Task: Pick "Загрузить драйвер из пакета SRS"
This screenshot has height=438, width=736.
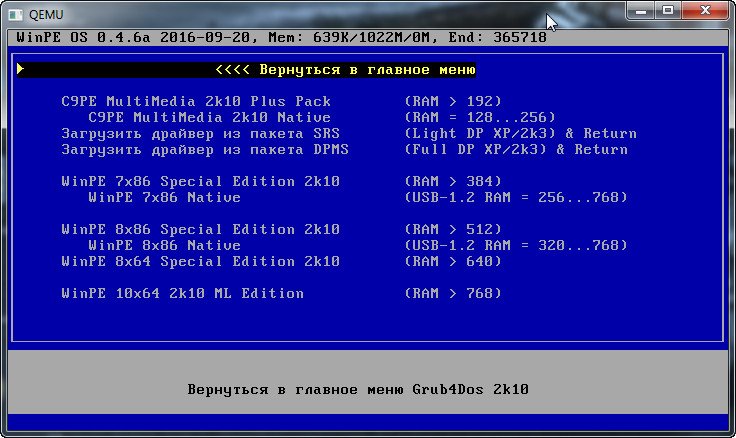Action: tap(200, 134)
